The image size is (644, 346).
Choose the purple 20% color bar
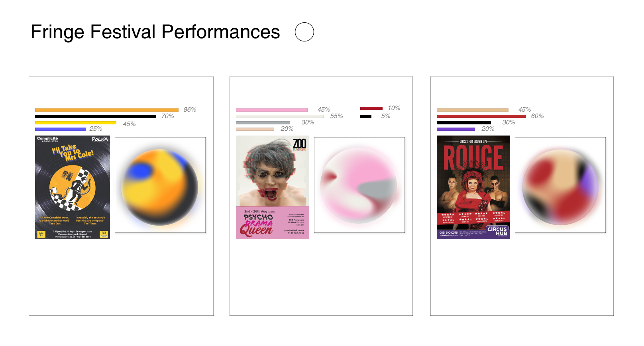click(x=456, y=129)
